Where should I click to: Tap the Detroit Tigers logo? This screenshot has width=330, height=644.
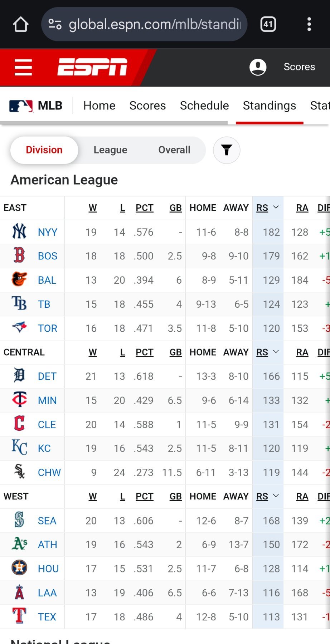tap(19, 376)
